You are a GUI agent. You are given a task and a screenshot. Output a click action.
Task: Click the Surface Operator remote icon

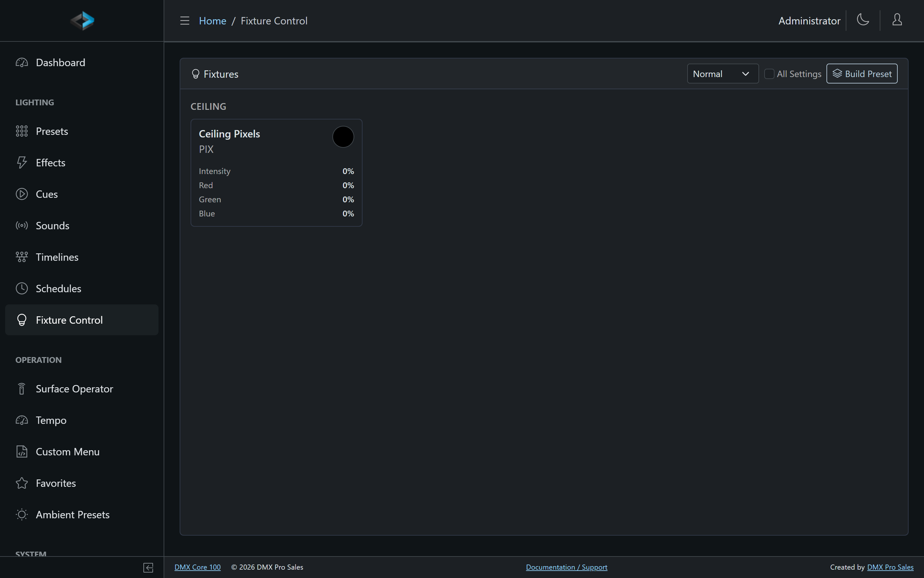pyautogui.click(x=22, y=389)
